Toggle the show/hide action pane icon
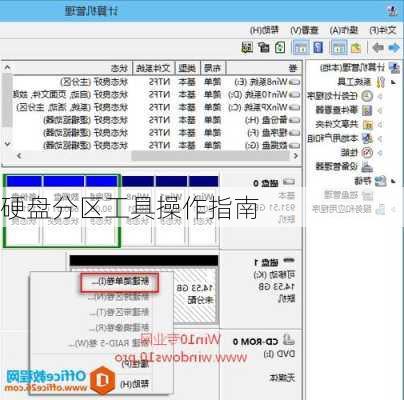404x400 pixels. click(x=301, y=48)
